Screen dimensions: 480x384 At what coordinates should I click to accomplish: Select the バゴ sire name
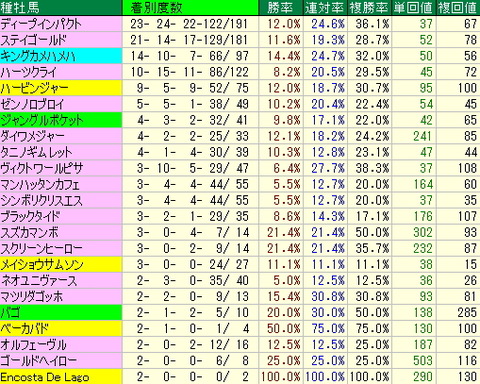[11, 312]
